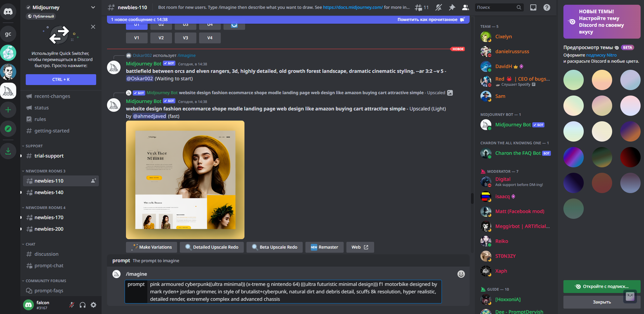Click the V1 variation button
This screenshot has height=314, width=644.
click(x=137, y=38)
